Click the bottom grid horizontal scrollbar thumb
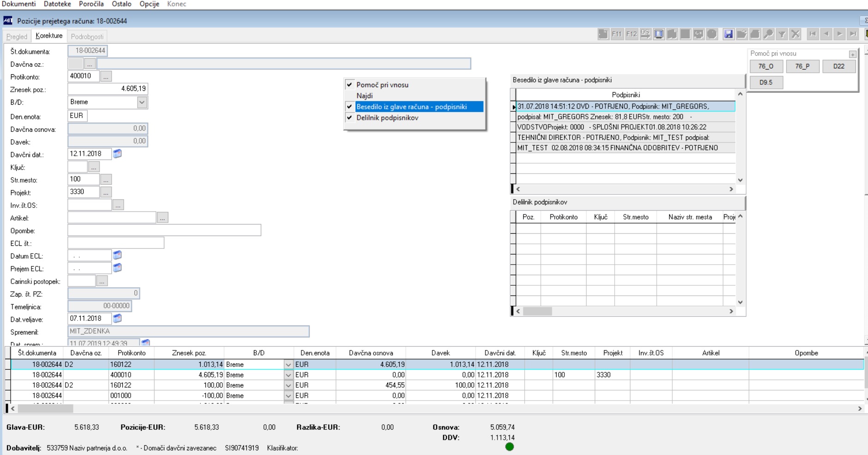Screen dimensions: 868x455 pos(45,408)
